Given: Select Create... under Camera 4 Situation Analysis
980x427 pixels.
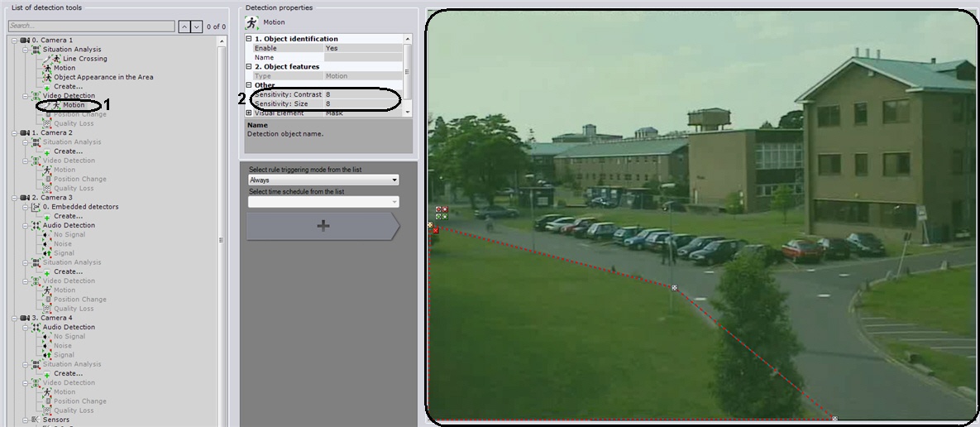Looking at the screenshot, I should tap(68, 374).
